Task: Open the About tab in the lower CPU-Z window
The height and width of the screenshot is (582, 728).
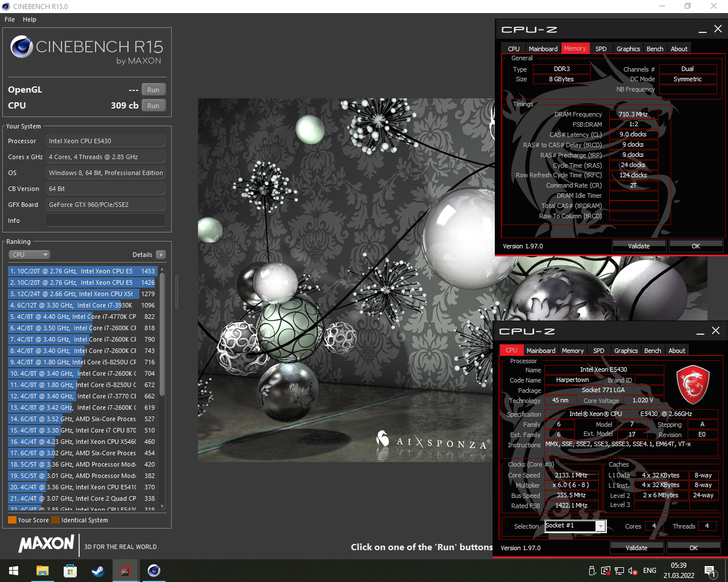Action: point(677,351)
